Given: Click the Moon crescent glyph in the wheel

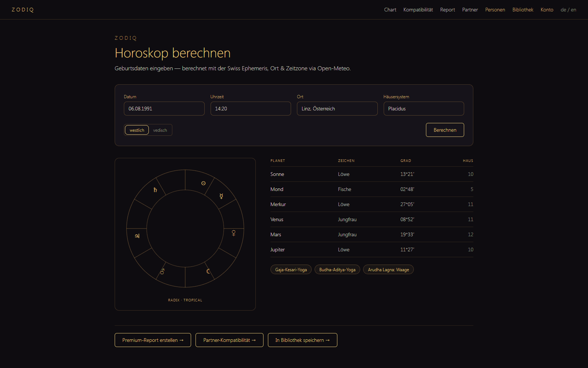Looking at the screenshot, I should [208, 271].
